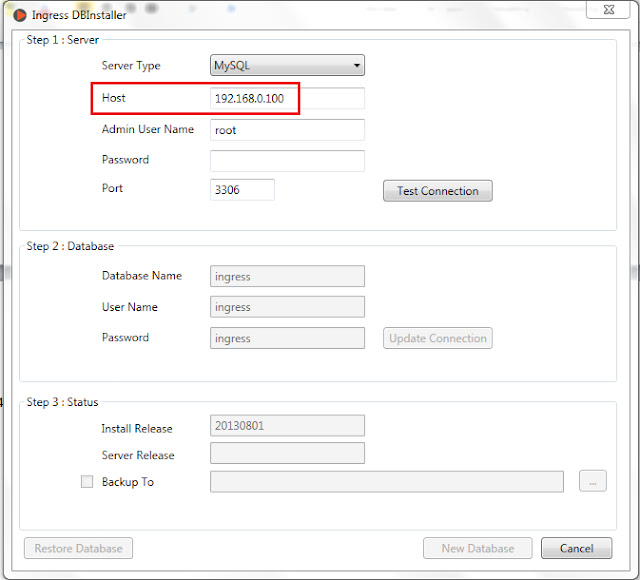640x580 pixels.
Task: Click the Step 1 : Server heading
Action: tap(62, 40)
